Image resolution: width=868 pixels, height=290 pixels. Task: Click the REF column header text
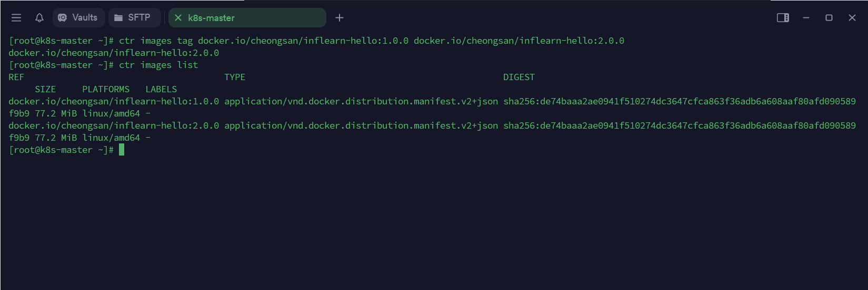pyautogui.click(x=16, y=78)
